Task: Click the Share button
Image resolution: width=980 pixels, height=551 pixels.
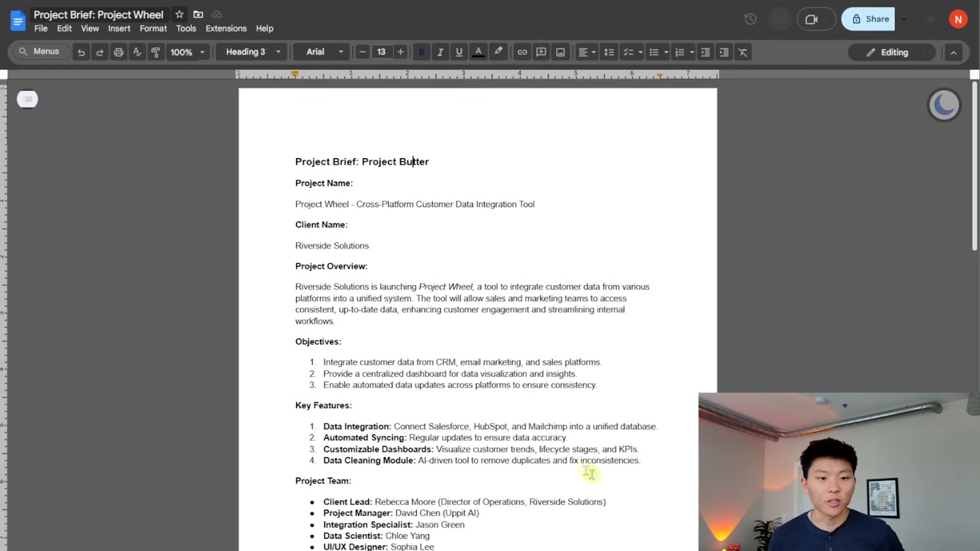Action: (868, 19)
